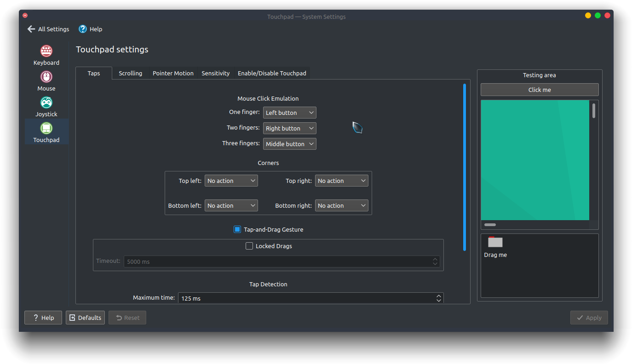632x364 pixels.
Task: Click the Defaults button
Action: click(x=85, y=317)
